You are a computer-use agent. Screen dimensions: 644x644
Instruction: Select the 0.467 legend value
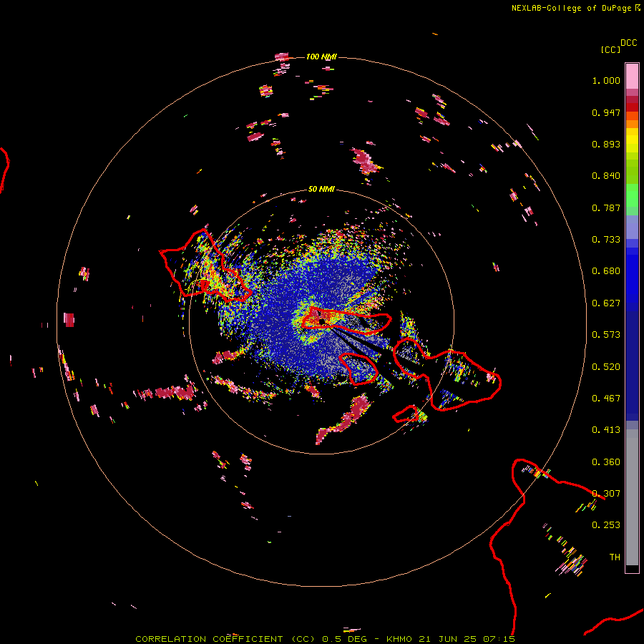coord(606,399)
